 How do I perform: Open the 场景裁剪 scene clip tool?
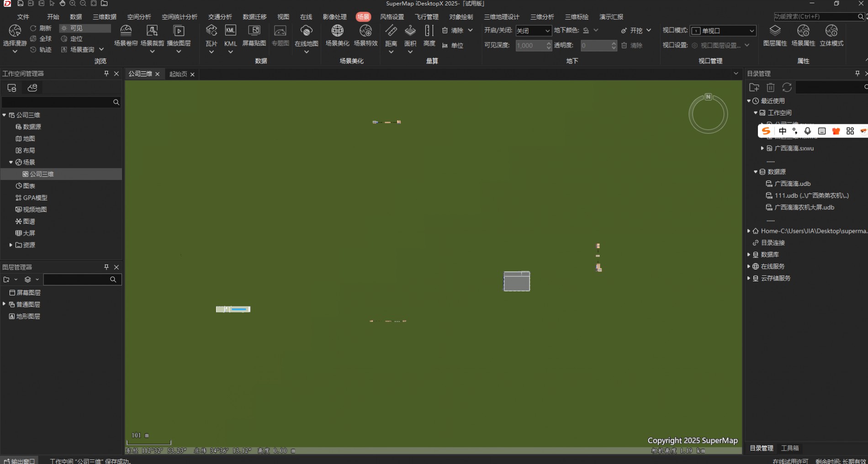152,36
